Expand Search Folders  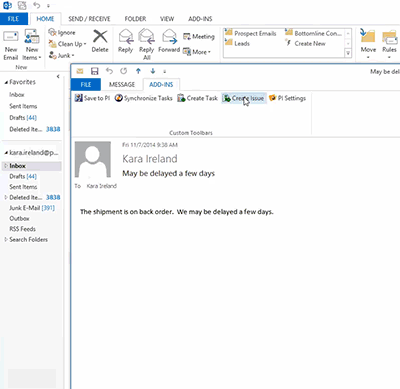[6, 239]
